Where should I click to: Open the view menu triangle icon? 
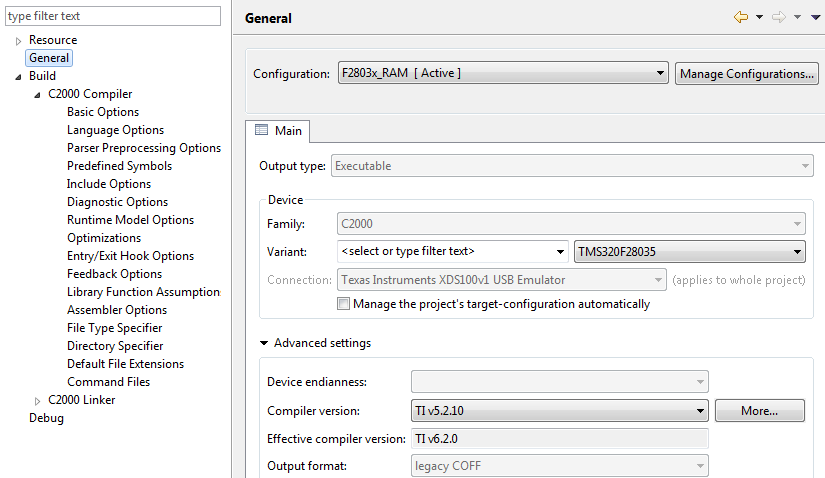pyautogui.click(x=815, y=17)
